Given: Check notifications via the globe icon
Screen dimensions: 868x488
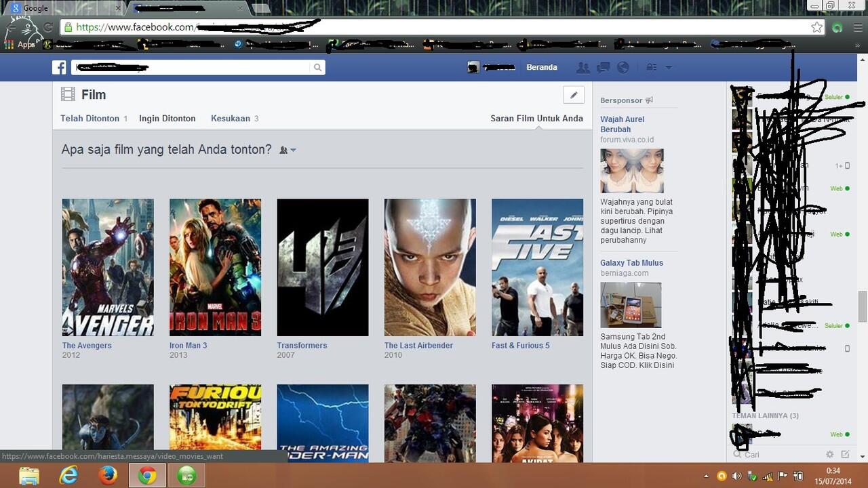Looking at the screenshot, I should point(623,67).
